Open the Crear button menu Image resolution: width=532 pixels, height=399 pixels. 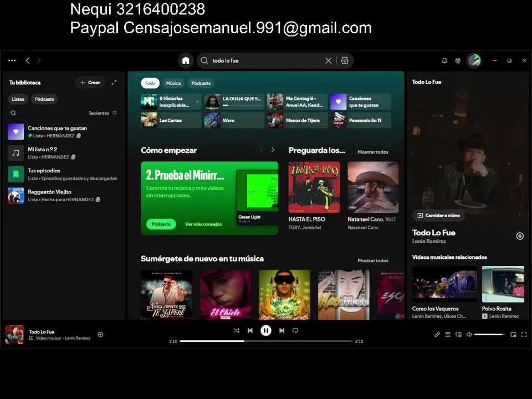90,83
